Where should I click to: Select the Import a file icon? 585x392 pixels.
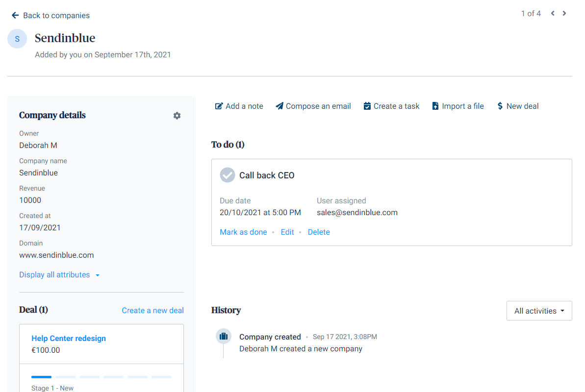click(x=435, y=106)
